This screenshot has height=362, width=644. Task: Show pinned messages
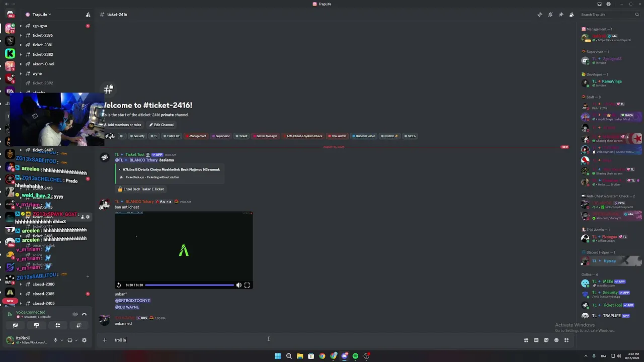(x=561, y=15)
